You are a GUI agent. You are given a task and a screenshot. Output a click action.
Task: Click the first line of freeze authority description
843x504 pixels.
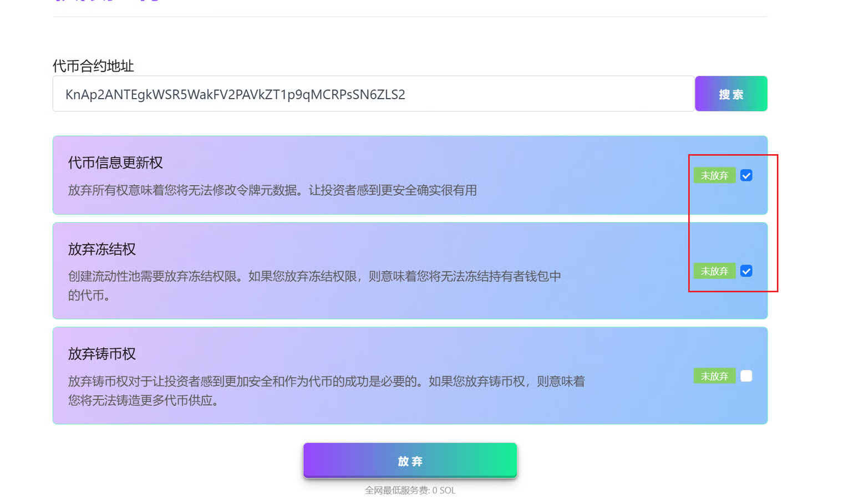click(314, 276)
